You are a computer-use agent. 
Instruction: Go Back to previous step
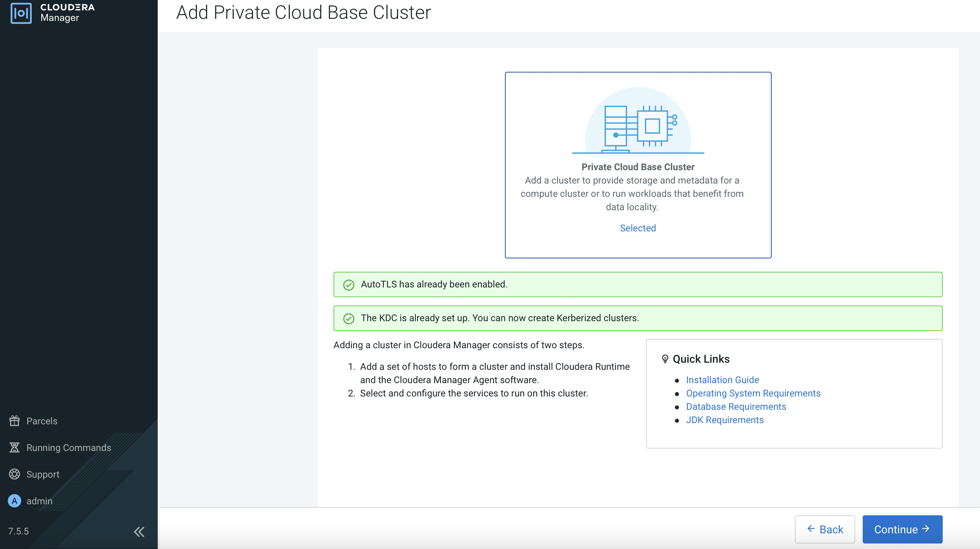tap(825, 529)
